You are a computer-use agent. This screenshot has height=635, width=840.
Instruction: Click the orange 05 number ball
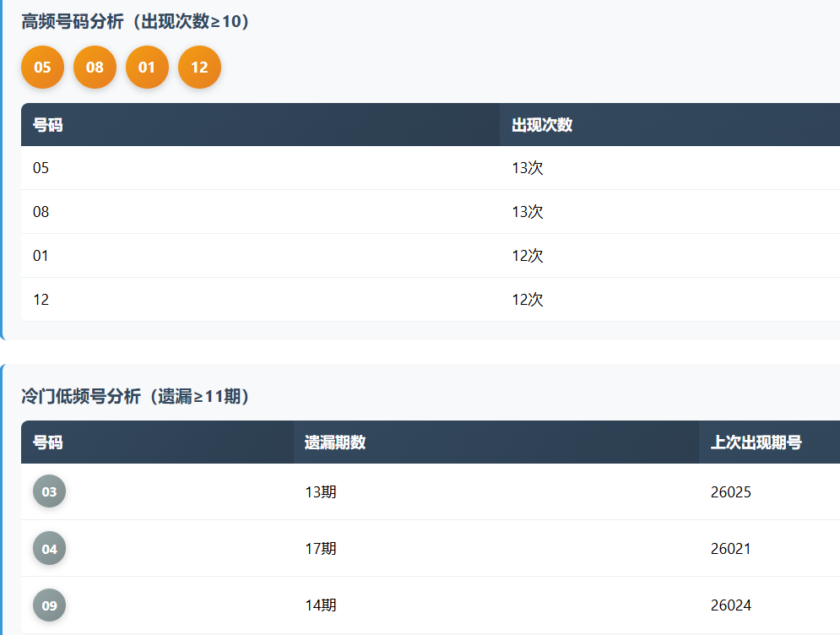coord(42,68)
